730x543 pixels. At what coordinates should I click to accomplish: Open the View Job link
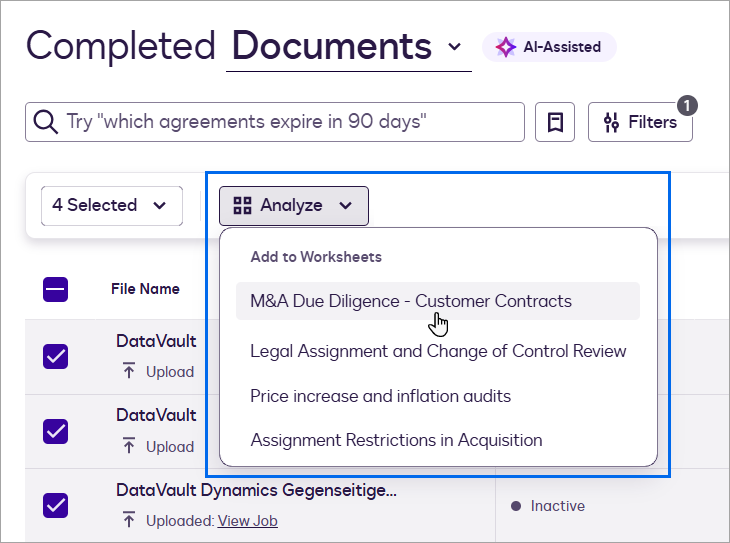coord(248,521)
